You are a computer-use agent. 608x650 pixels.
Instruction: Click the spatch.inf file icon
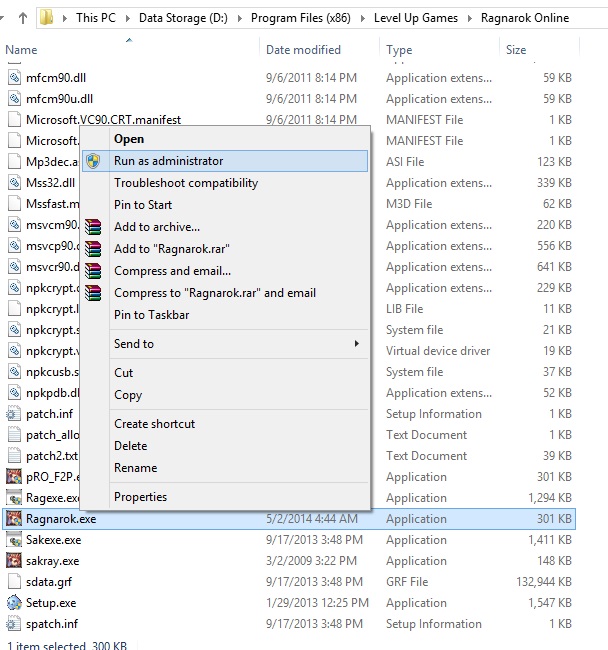[x=14, y=623]
